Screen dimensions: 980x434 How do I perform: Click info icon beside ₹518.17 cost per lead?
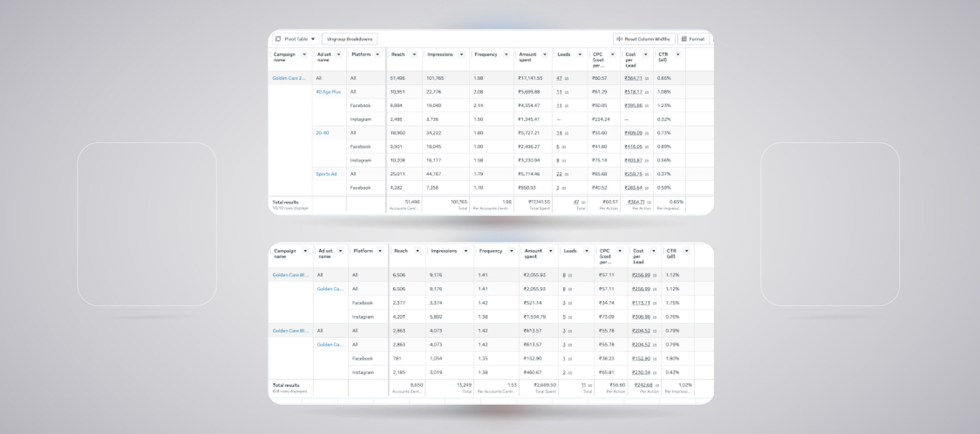click(x=647, y=92)
